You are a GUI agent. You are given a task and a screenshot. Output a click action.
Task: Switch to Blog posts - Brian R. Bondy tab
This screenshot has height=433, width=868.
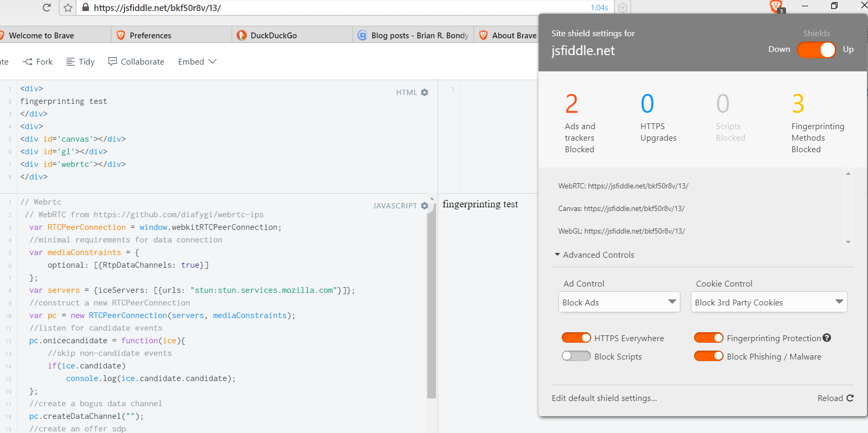pos(413,35)
